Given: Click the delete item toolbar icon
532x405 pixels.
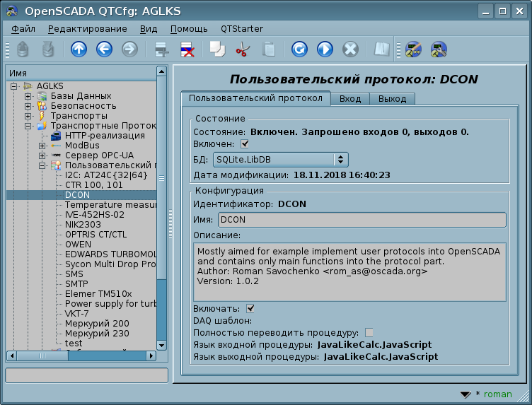Looking at the screenshot, I should point(187,49).
